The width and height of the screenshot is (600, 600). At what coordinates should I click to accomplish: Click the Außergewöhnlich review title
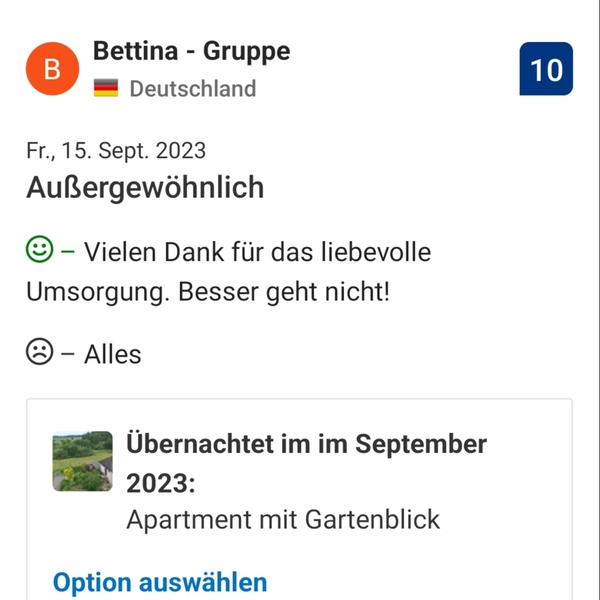(145, 187)
